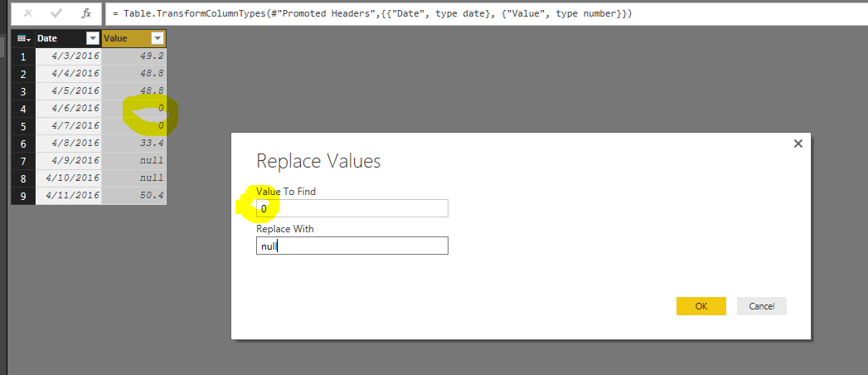Click the Value To Find input field
Screen dimensions: 868x375
(x=352, y=208)
